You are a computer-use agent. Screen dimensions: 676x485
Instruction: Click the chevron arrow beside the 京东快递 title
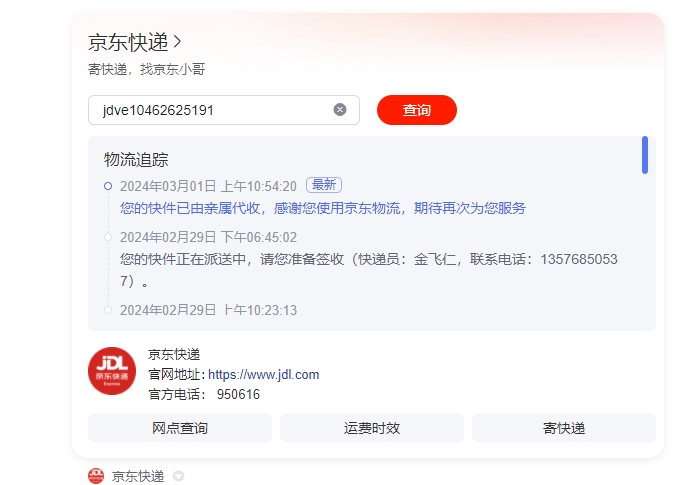point(177,42)
